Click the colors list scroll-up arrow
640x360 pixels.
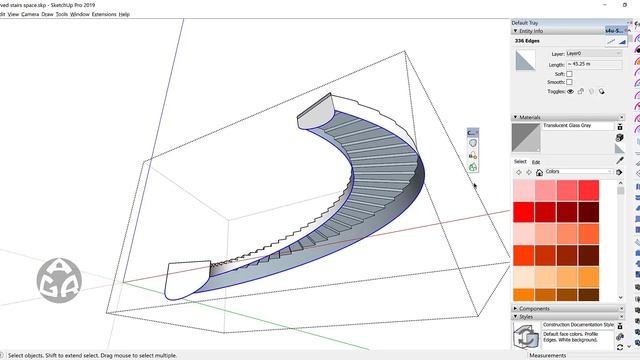coord(621,183)
